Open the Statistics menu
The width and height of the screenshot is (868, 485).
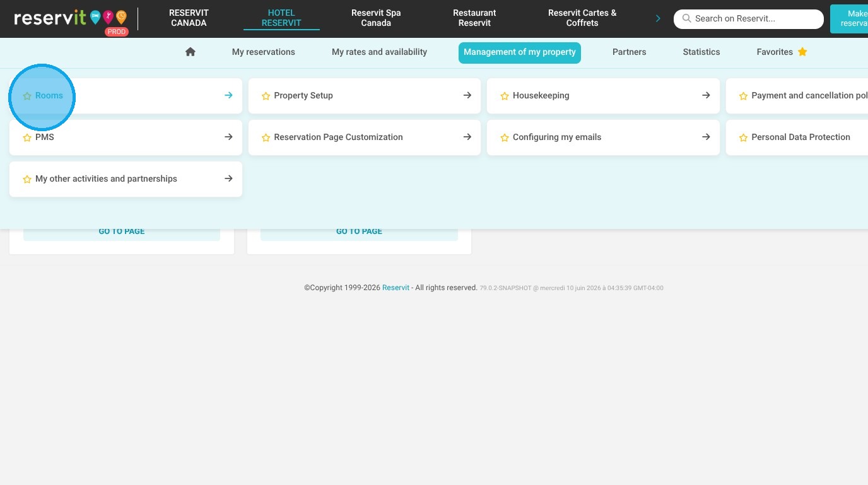point(701,52)
